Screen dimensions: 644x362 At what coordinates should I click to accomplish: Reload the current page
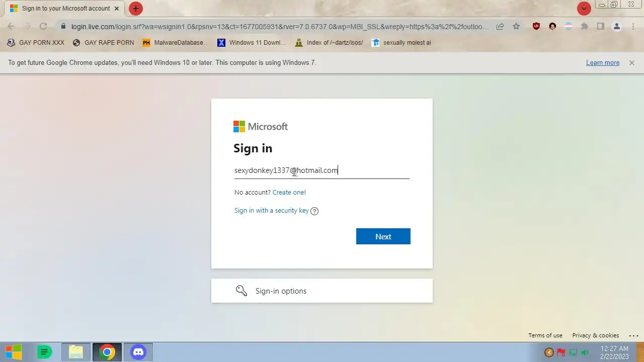(x=43, y=27)
